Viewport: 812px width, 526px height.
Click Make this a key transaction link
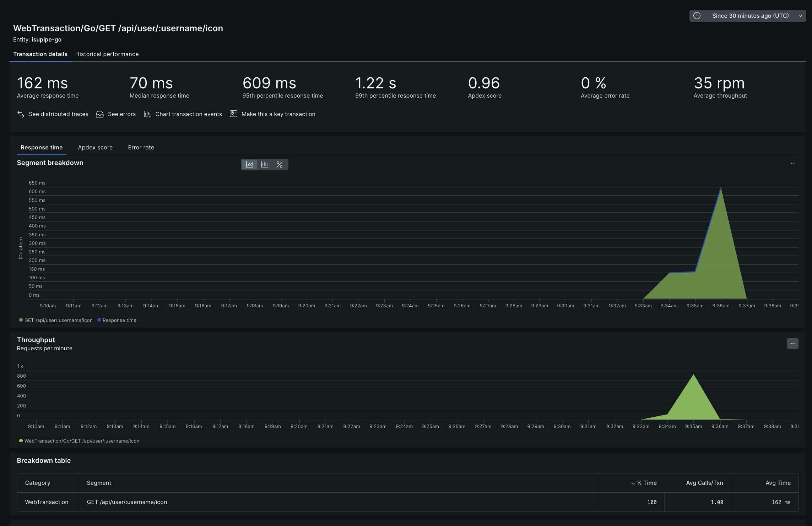coord(278,114)
